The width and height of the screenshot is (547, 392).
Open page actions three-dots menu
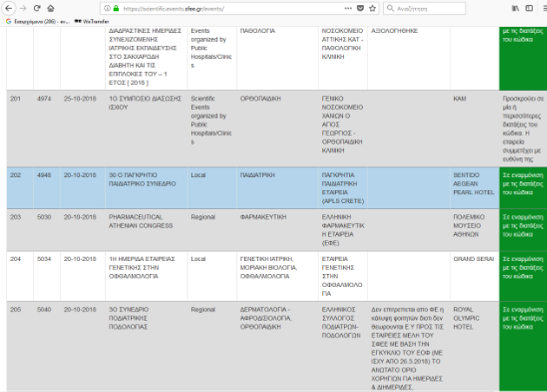[346, 8]
